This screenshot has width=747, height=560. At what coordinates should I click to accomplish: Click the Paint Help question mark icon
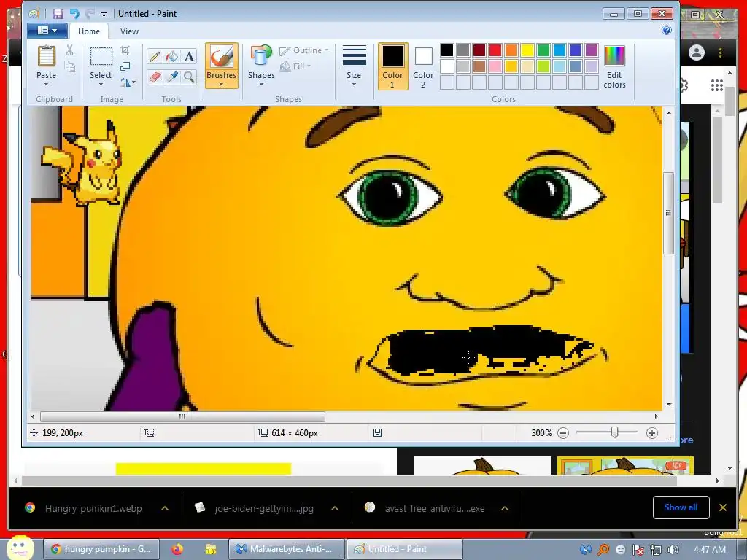(x=667, y=31)
